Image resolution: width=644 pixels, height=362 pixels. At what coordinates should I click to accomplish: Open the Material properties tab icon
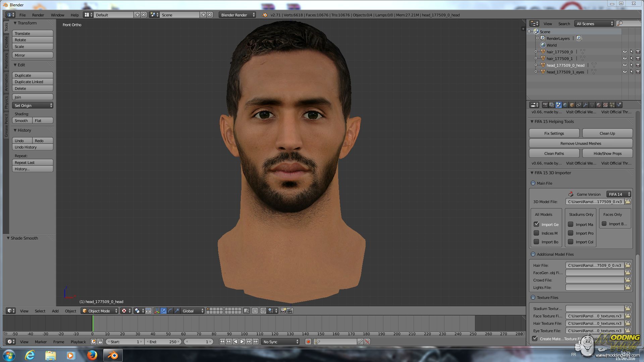point(599,105)
